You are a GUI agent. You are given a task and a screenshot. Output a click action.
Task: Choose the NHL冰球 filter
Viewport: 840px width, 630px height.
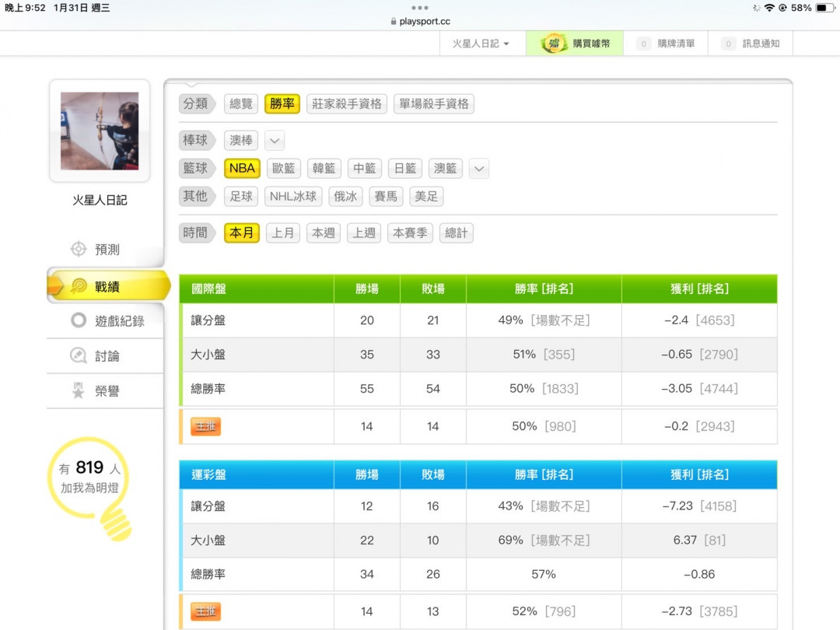[x=293, y=197]
